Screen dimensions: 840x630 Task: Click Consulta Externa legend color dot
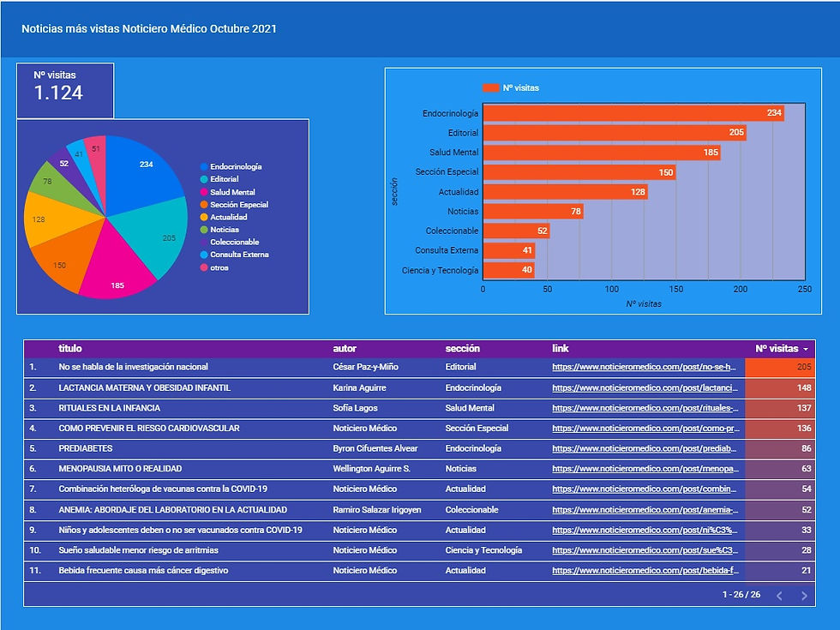204,255
